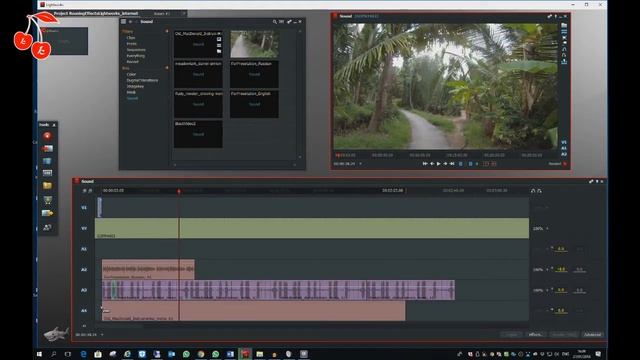Adjust the A1 track level value
This screenshot has height=360, width=640.
[x=561, y=249]
